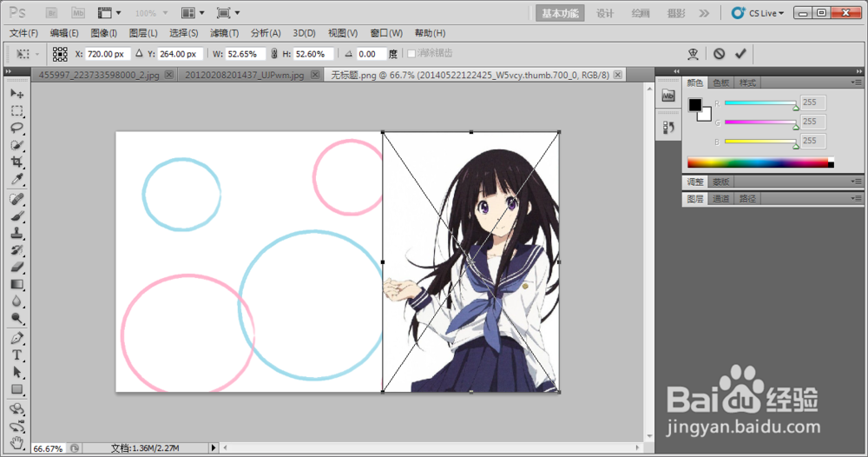Cancel the transform with the circle-slash icon
Viewport: 868px width, 457px height.
click(x=719, y=54)
